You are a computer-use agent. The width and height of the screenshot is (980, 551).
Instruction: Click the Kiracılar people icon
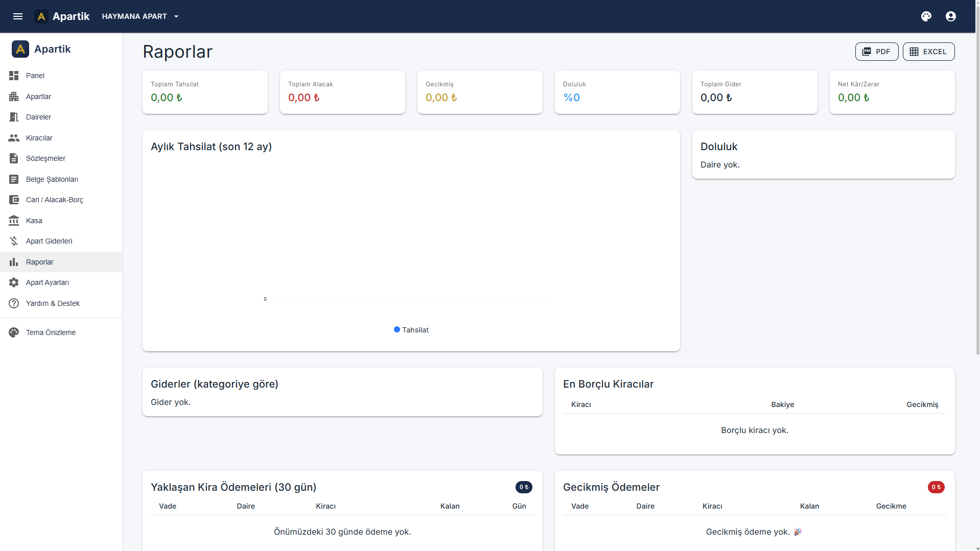point(14,138)
